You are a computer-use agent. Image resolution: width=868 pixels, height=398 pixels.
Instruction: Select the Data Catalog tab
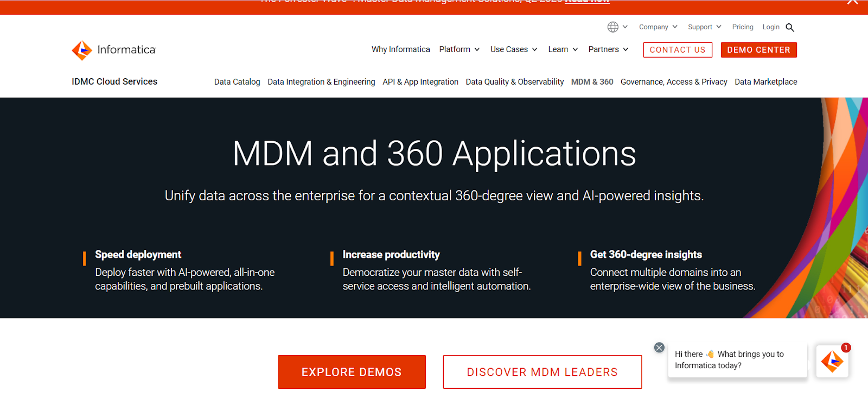(x=237, y=82)
